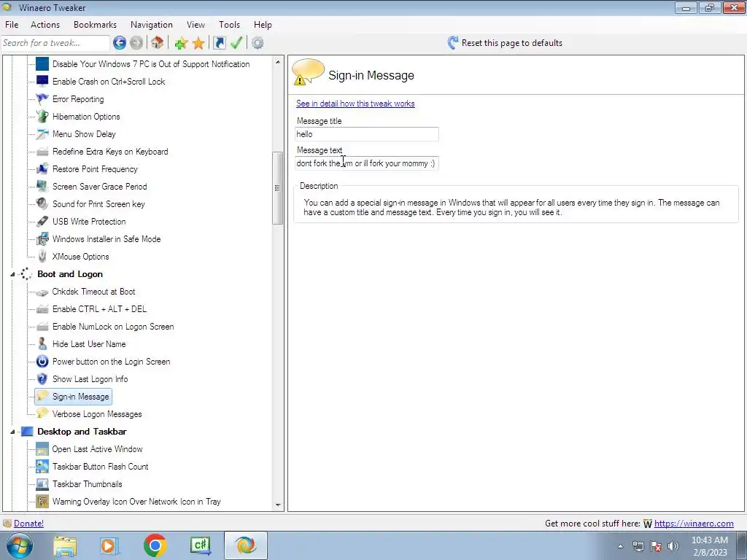Viewport: 747px width, 560px height.
Task: Click the volume speaker tray icon
Action: 673,546
